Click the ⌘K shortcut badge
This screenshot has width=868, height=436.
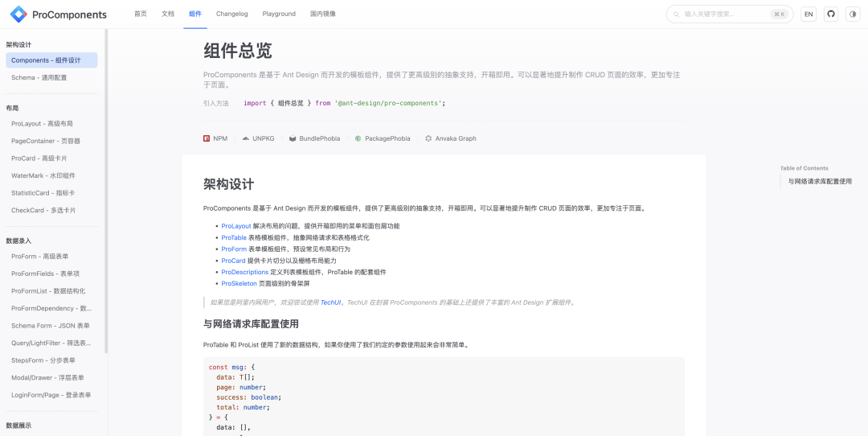click(x=780, y=14)
